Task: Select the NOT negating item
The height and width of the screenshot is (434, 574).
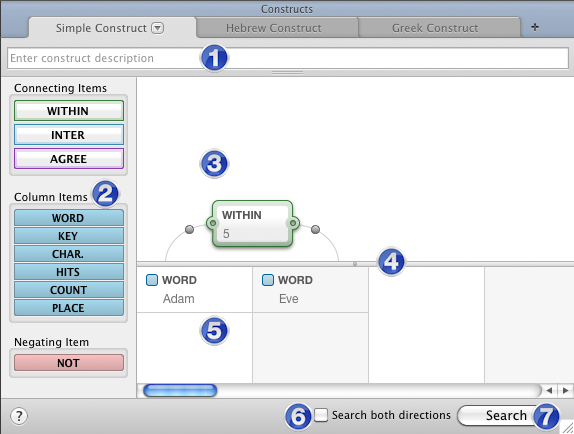Action: pyautogui.click(x=69, y=363)
